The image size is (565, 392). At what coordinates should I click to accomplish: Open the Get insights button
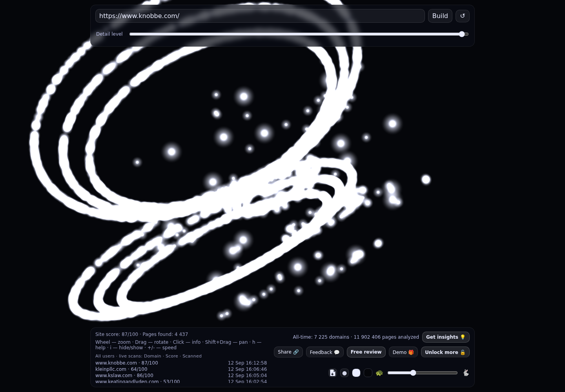click(446, 337)
